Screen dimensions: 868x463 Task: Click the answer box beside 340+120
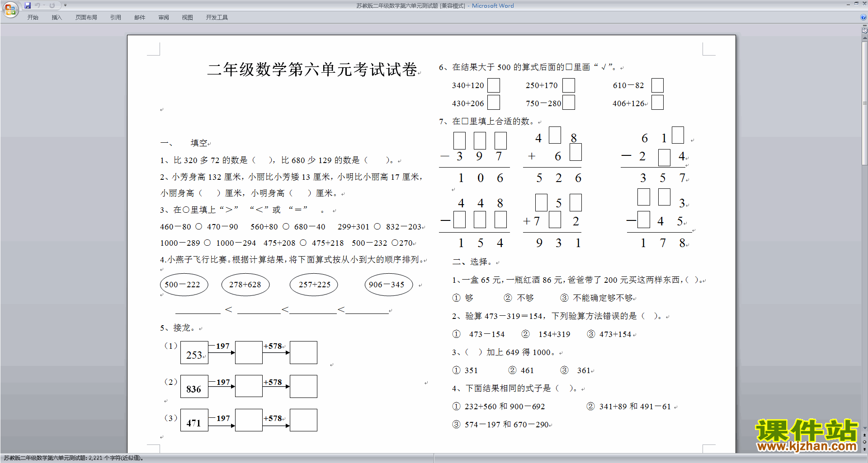point(494,85)
